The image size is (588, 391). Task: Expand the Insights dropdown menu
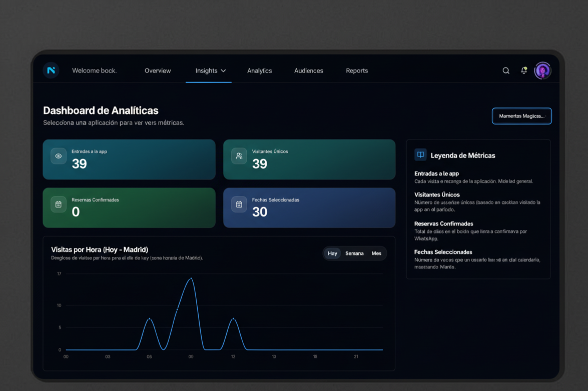(210, 70)
